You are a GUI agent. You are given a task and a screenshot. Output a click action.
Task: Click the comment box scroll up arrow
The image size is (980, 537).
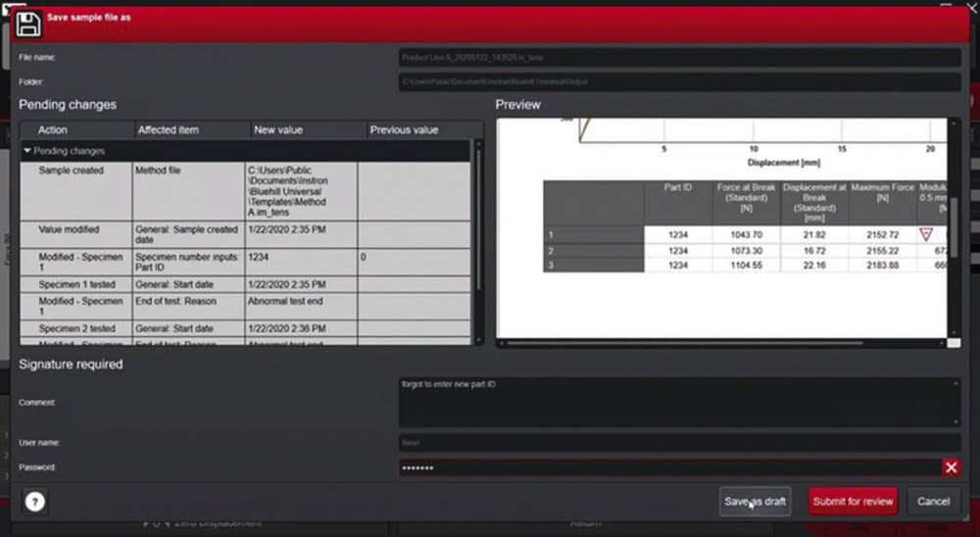955,382
